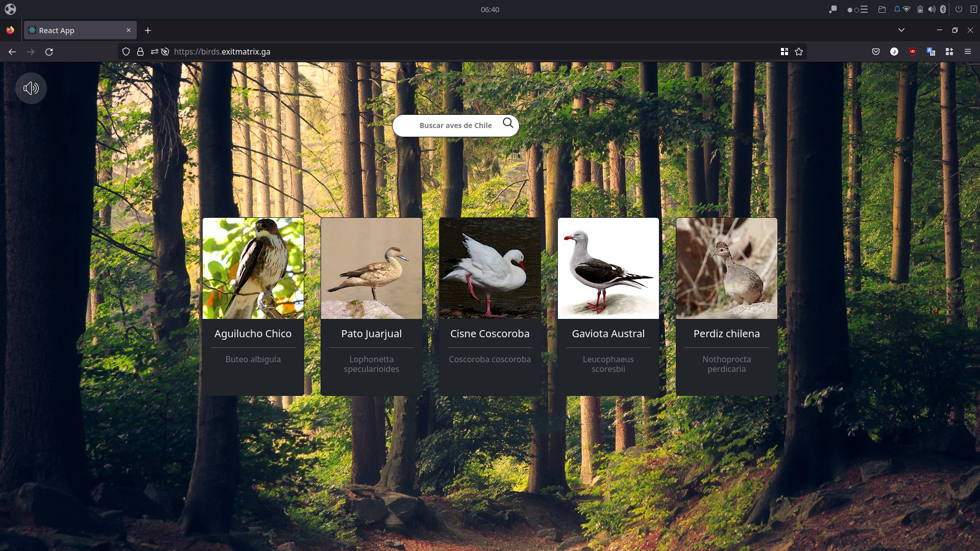Screen dimensions: 980x551
Task: Open the Perdiz chilena bird photo
Action: coord(727,268)
